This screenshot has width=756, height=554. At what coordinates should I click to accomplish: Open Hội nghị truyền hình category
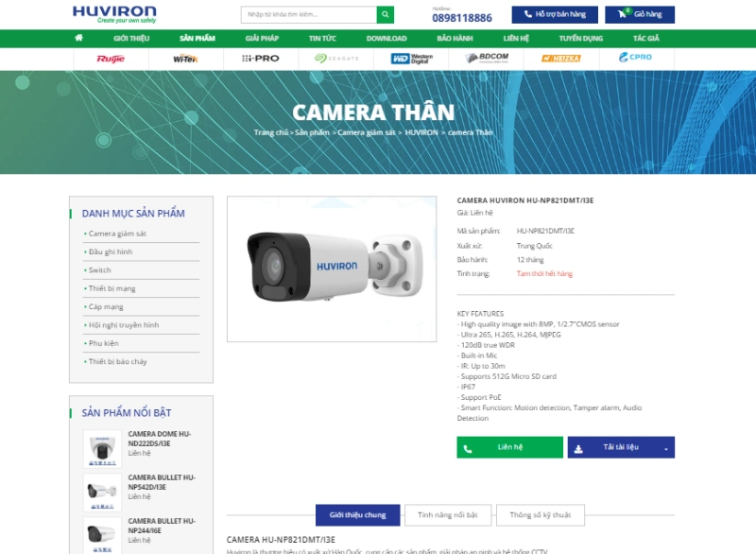pyautogui.click(x=124, y=325)
